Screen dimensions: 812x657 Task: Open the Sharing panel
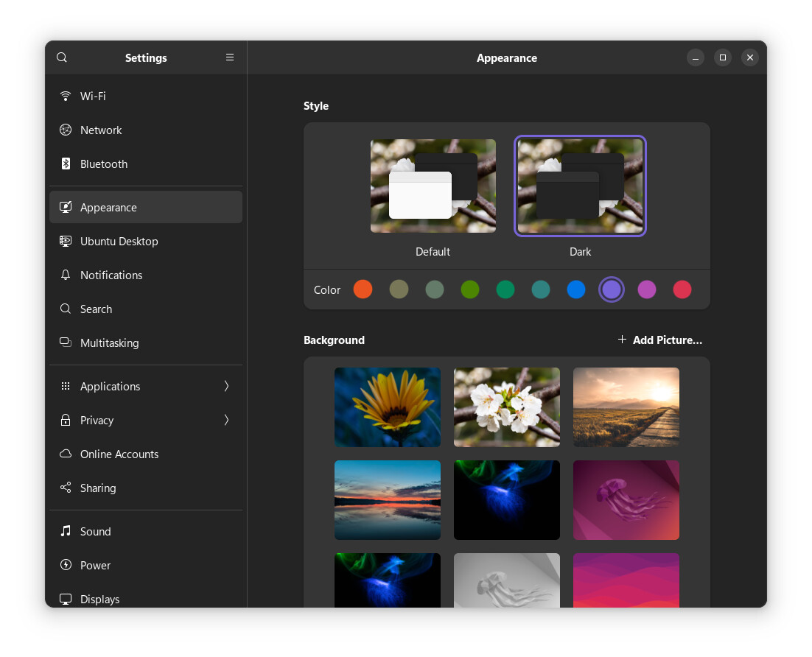pos(146,488)
